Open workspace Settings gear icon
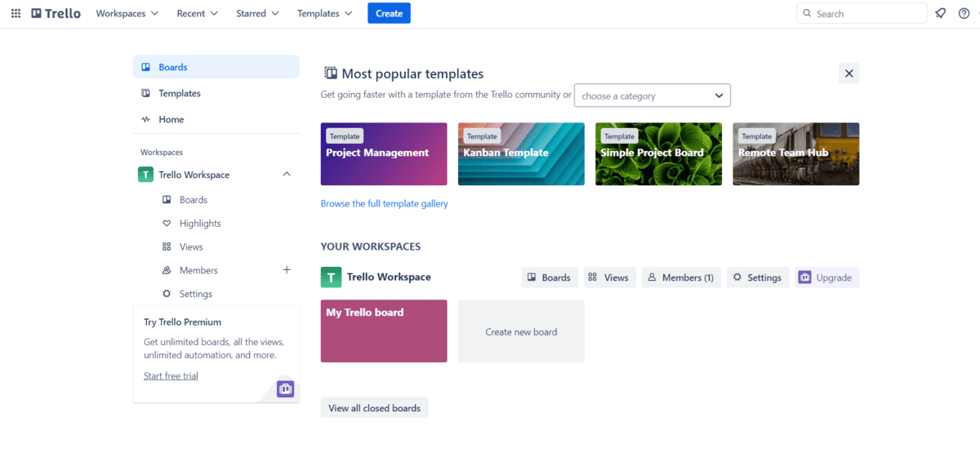The image size is (980, 470). (167, 294)
